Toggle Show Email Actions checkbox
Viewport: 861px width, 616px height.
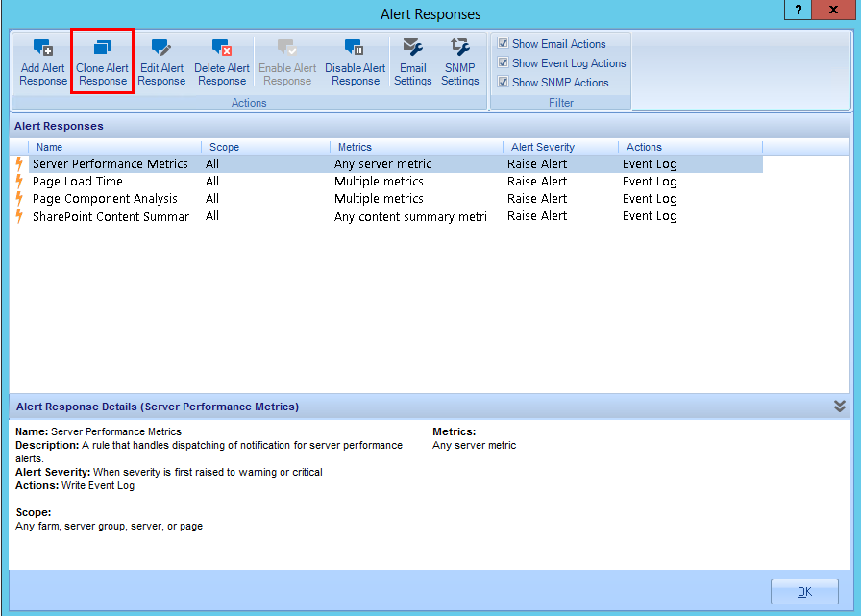(x=503, y=44)
